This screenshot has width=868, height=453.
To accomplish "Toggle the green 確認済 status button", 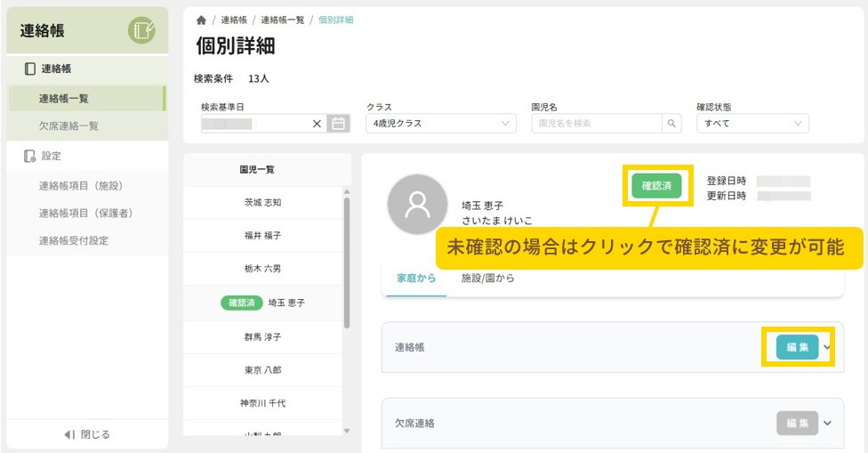I will [656, 185].
